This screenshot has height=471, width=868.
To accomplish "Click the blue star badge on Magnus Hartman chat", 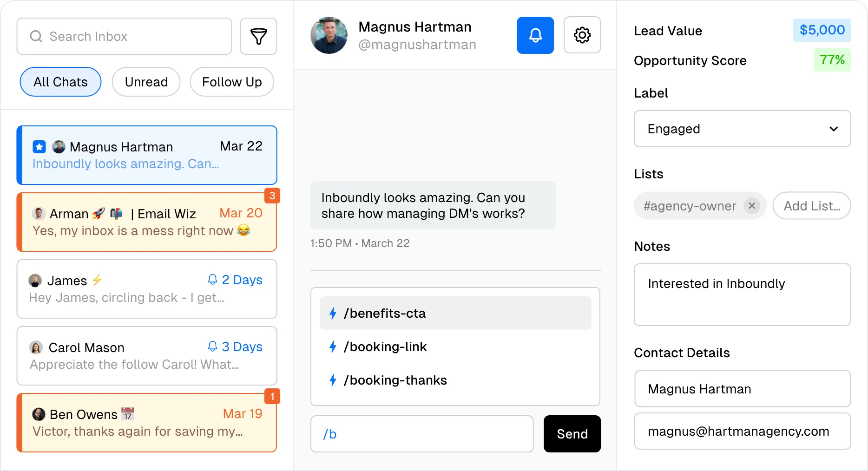I will 39,147.
